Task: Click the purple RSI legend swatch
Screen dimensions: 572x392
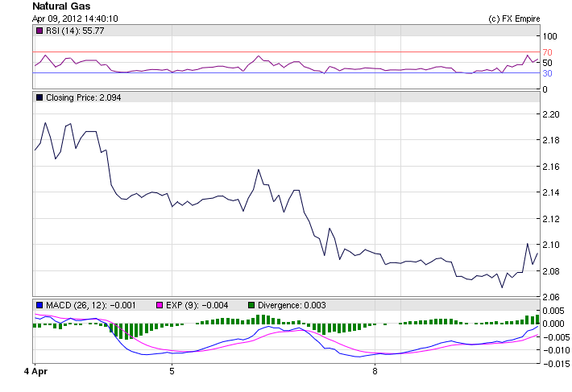Action: [x=39, y=31]
